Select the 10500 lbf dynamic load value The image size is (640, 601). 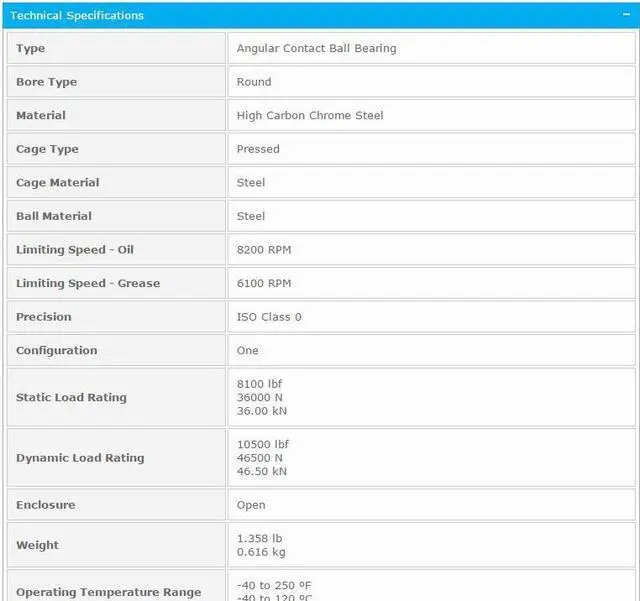point(263,444)
